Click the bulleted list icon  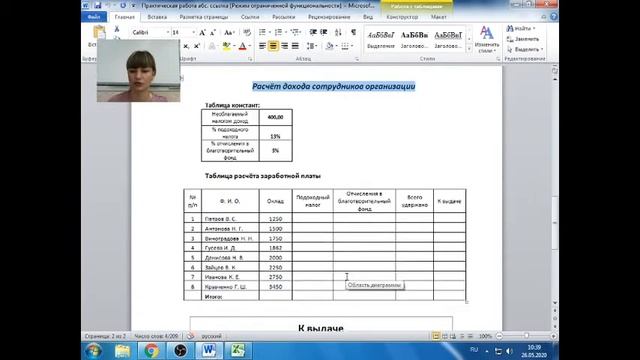tap(262, 32)
